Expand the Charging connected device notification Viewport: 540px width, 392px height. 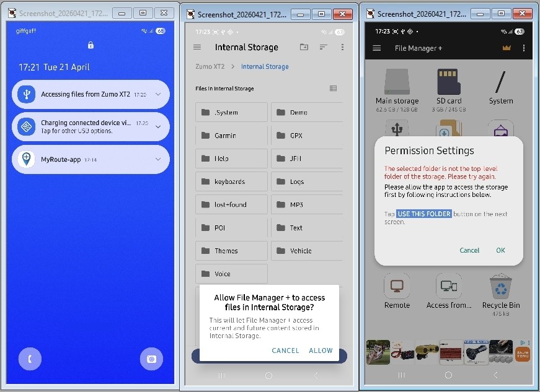[x=158, y=126]
